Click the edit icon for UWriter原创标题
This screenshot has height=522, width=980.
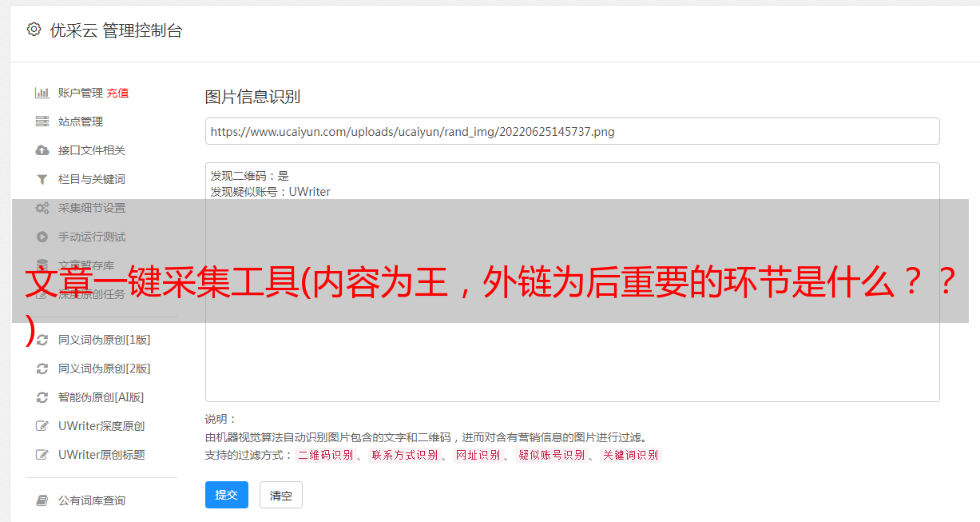(x=42, y=455)
